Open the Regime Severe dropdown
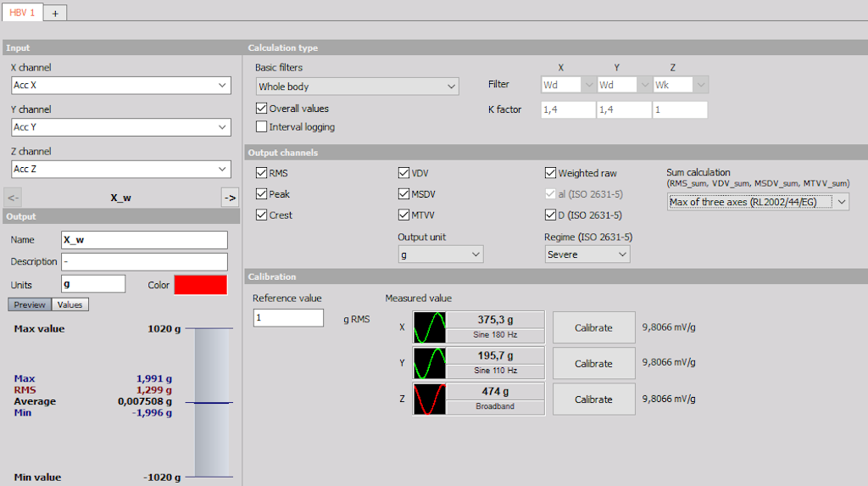This screenshot has height=486, width=868. point(587,254)
